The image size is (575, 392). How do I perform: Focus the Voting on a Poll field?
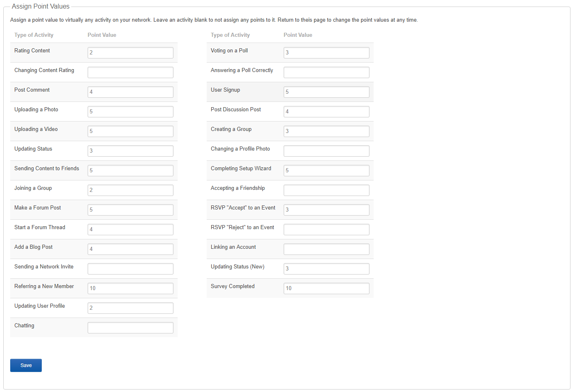point(326,53)
